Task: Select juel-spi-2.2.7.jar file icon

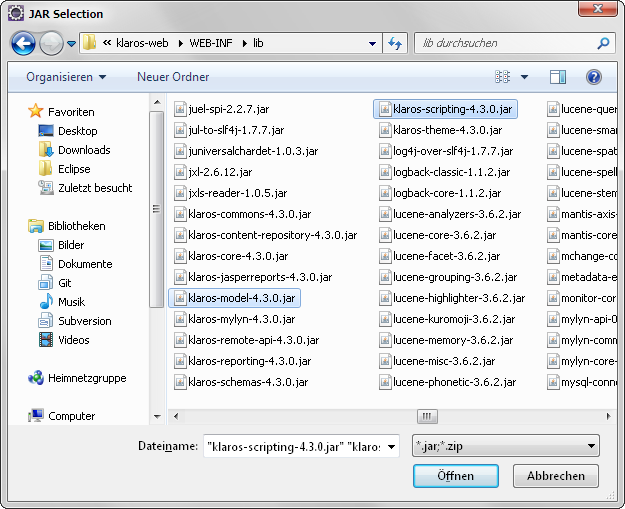Action: pyautogui.click(x=180, y=109)
